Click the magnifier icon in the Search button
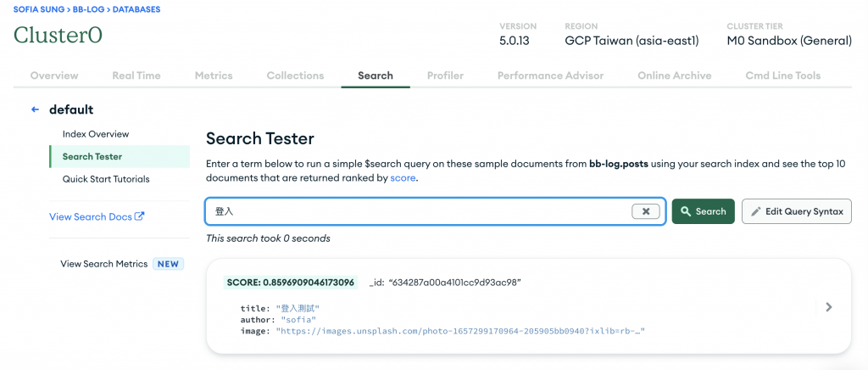Viewport: 868px width, 370px height. (686, 211)
